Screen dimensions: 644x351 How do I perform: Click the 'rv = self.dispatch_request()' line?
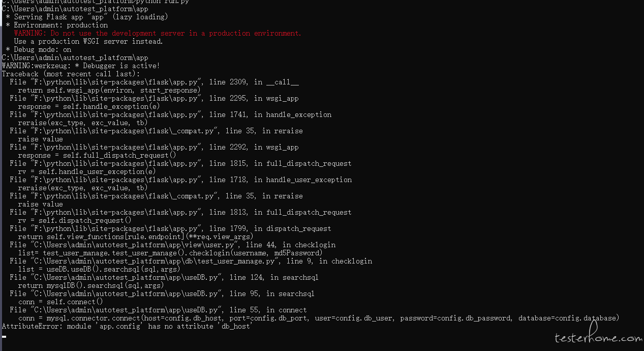pos(75,220)
